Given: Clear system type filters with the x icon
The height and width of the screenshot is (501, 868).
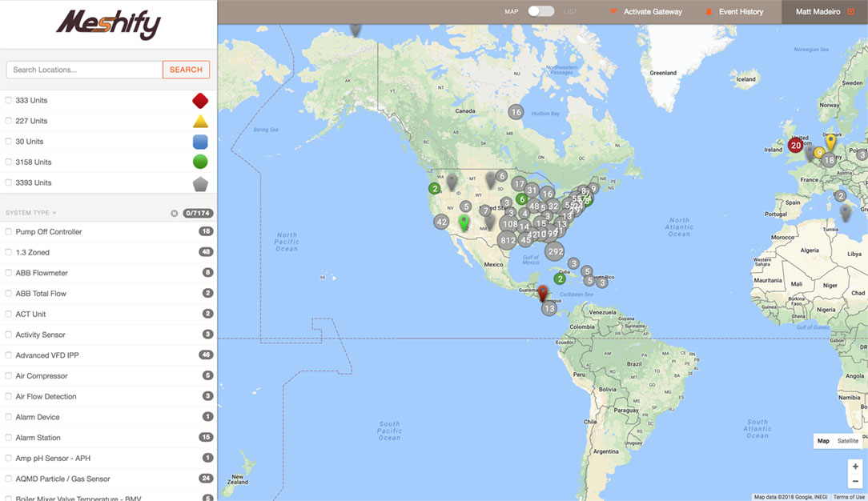Looking at the screenshot, I should (175, 213).
